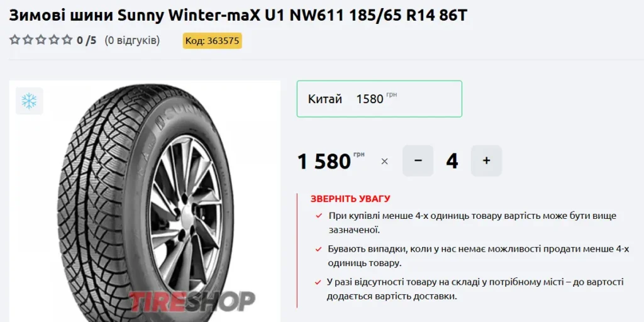Click the snowflake winter season icon
Screen dimensions: 644x322
coord(29,101)
